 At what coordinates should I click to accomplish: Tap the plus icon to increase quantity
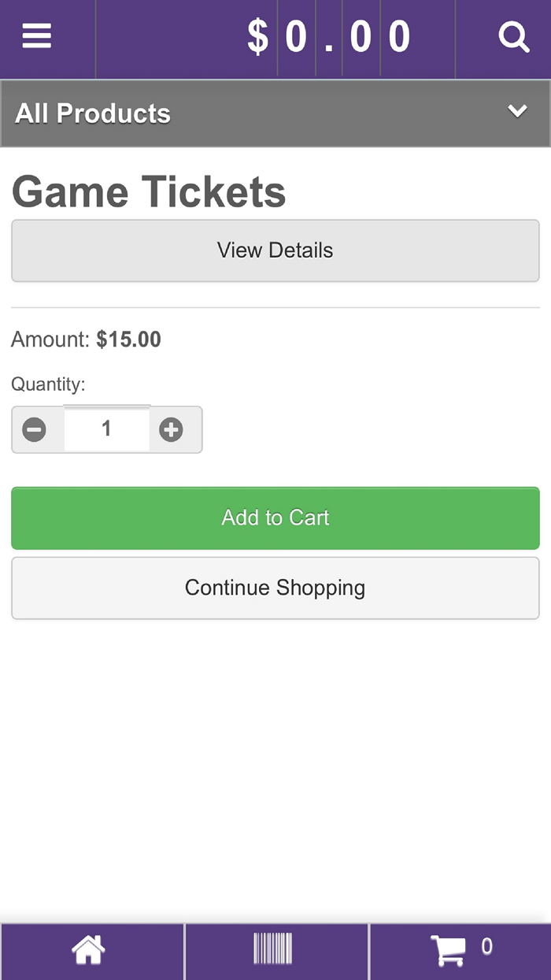(x=172, y=430)
